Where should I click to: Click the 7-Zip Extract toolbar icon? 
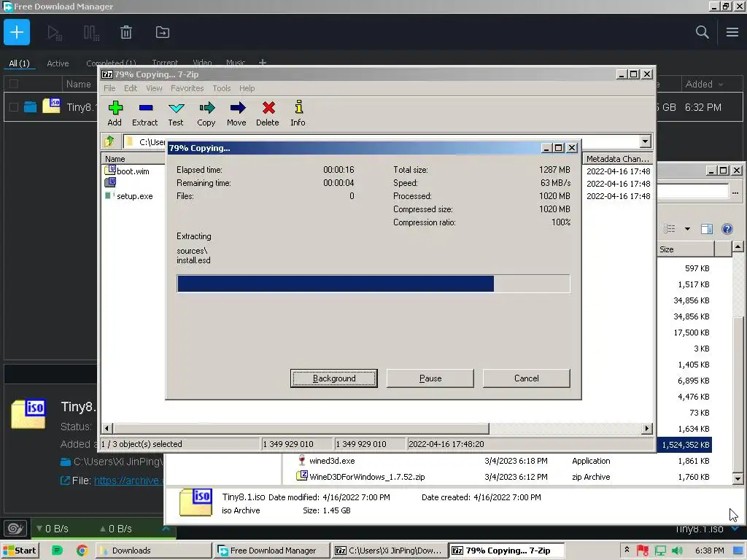point(145,113)
